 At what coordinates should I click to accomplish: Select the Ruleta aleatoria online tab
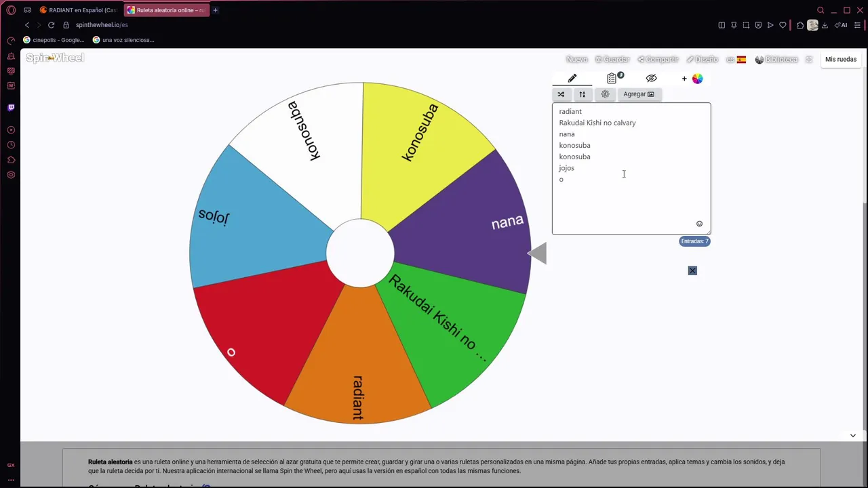166,10
